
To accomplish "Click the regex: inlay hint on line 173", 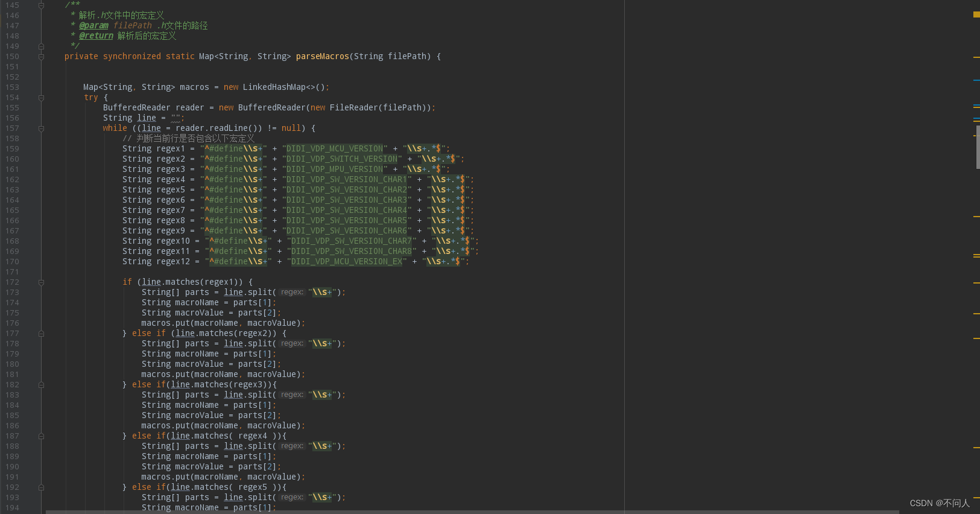I will click(x=292, y=293).
